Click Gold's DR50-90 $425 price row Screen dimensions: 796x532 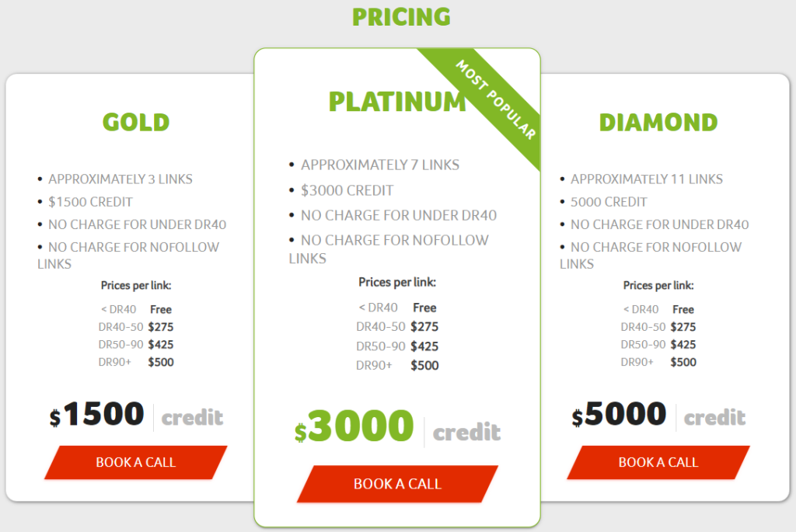136,345
